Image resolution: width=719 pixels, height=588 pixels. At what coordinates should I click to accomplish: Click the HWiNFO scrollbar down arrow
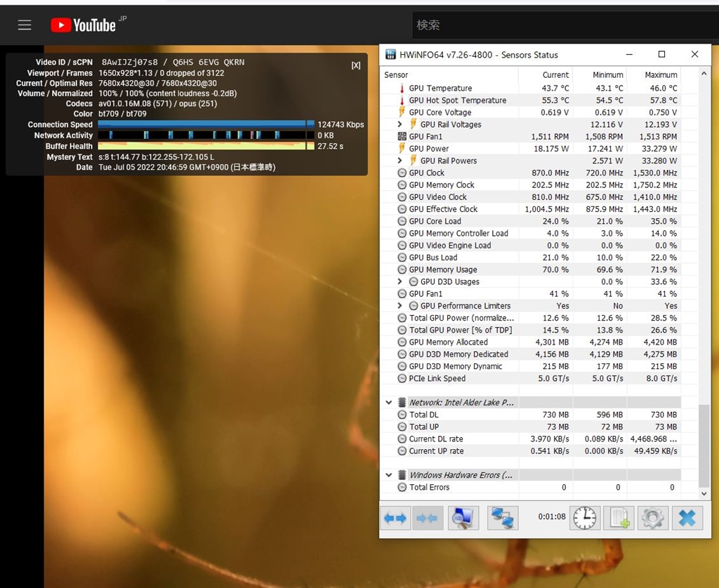coord(704,493)
